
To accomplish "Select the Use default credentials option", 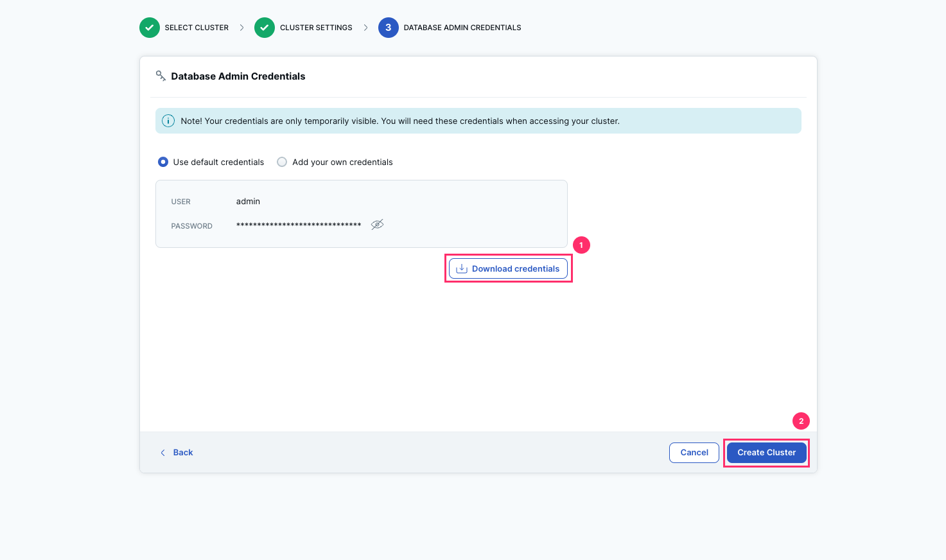I will click(x=163, y=162).
